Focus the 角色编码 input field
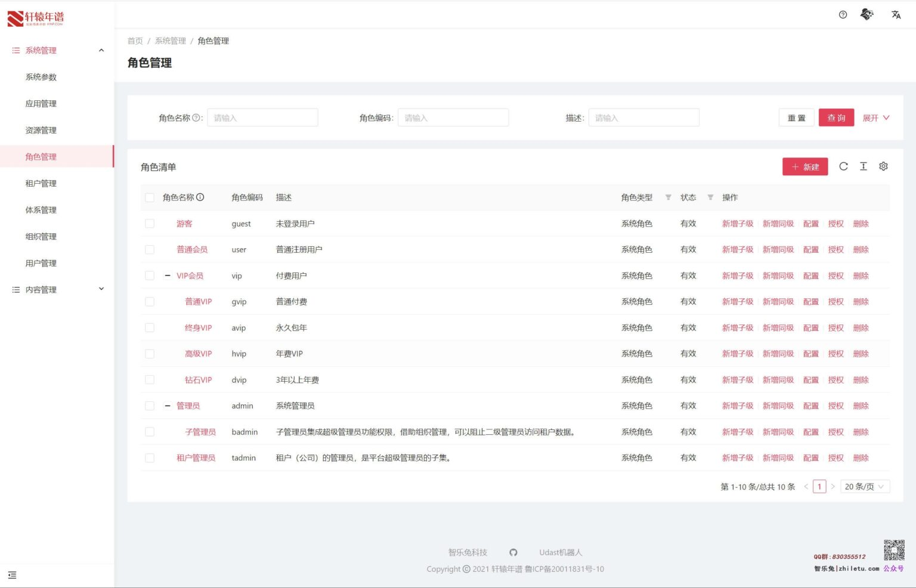 point(453,117)
